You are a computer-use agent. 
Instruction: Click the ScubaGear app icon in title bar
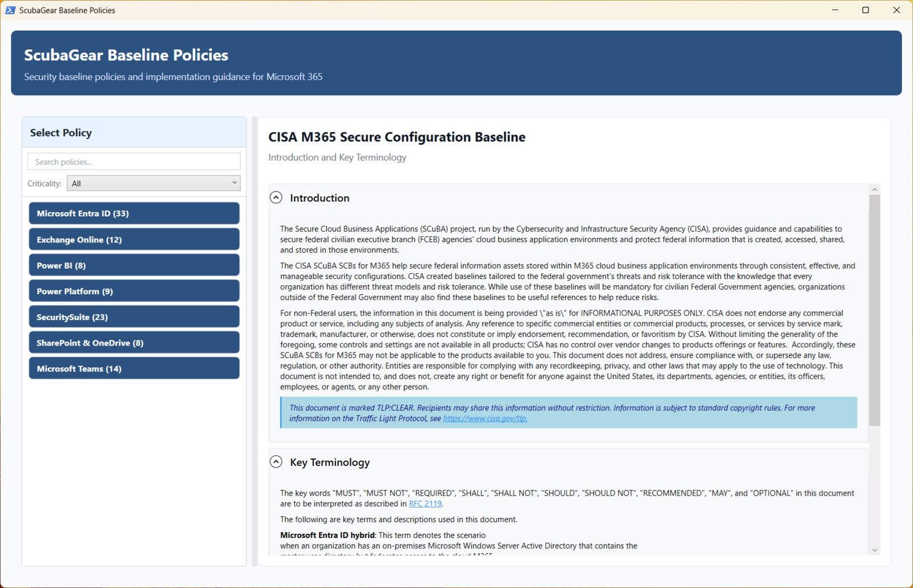10,10
